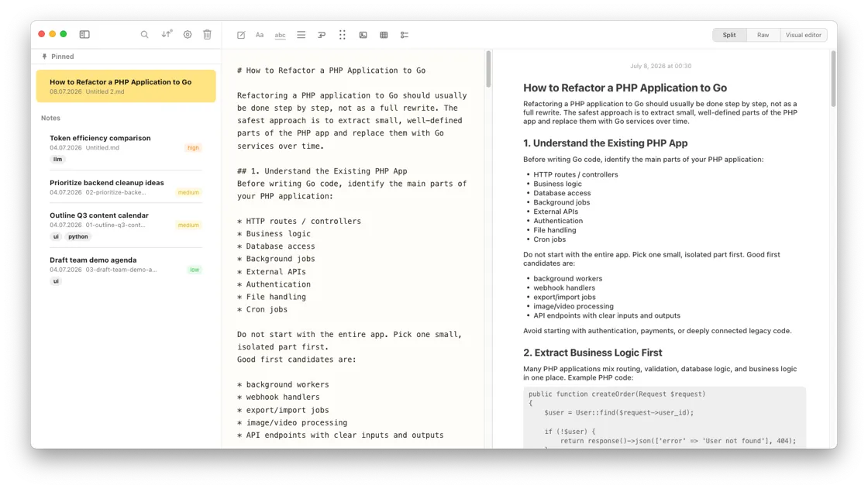Image resolution: width=868 pixels, height=489 pixels.
Task: Open the Outline Q3 content calendar note
Action: 126,226
